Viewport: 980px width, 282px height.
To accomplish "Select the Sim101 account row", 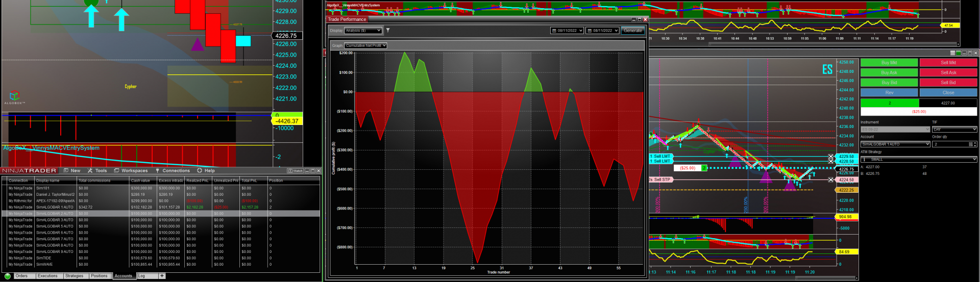I will [161, 188].
